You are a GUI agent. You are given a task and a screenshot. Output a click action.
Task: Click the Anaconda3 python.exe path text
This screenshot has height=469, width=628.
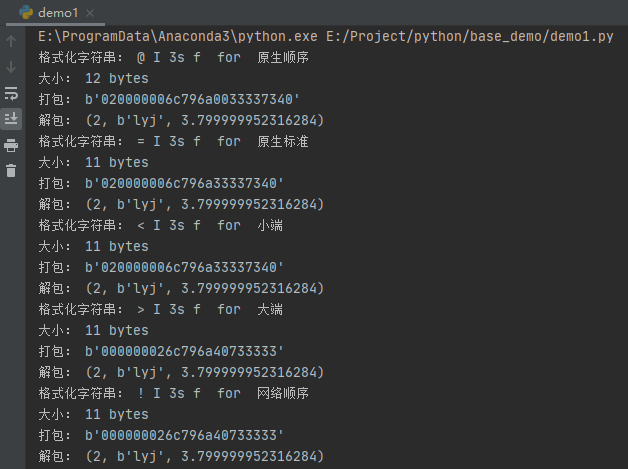[178, 36]
